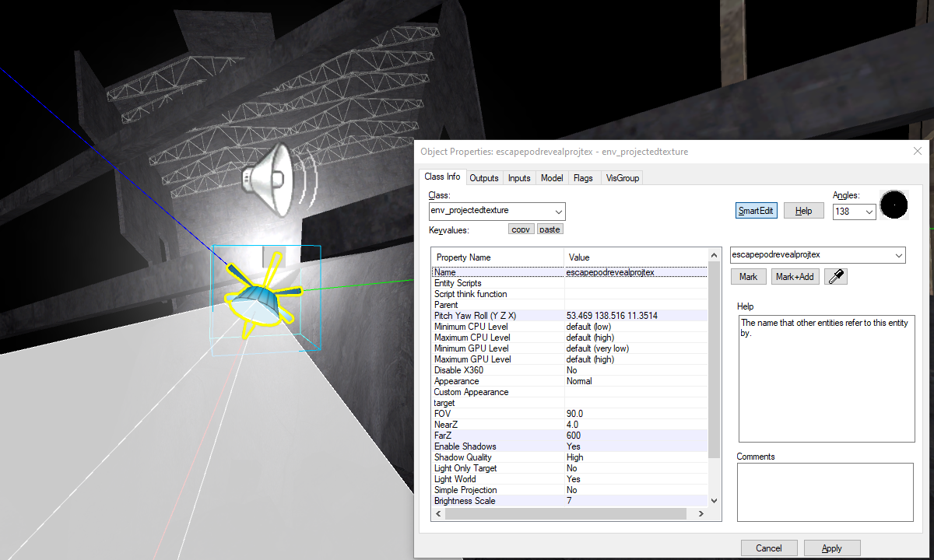
Task: Click the Brightness Scale value 7
Action: point(569,501)
